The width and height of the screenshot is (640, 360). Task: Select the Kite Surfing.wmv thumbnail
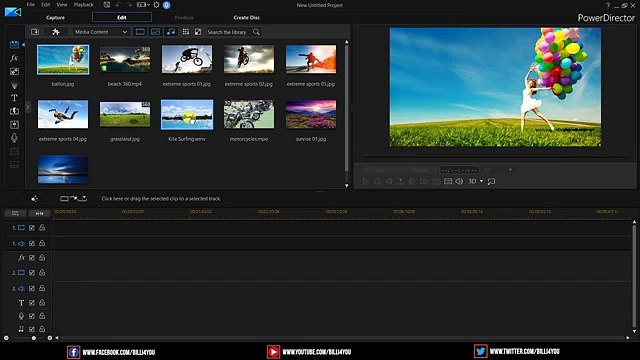(x=187, y=115)
